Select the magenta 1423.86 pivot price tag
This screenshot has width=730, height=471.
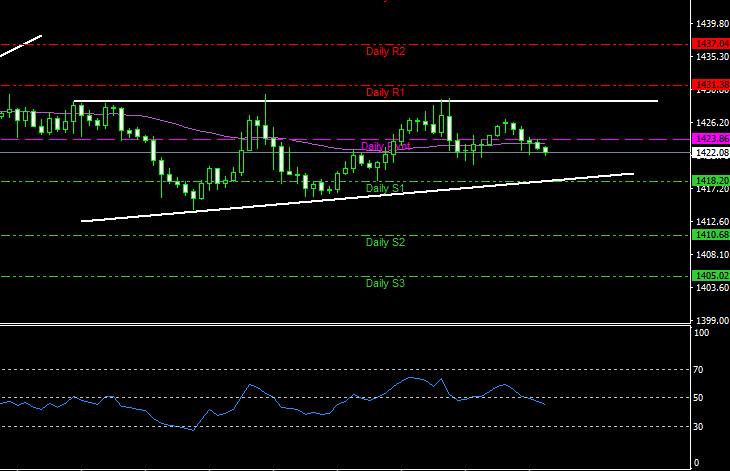[x=711, y=139]
